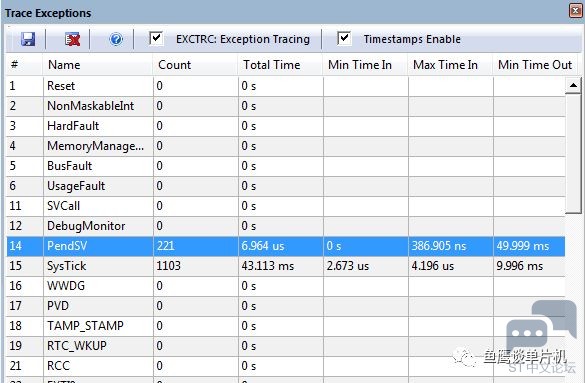Select the SysTick row name
Viewport: 585px width, 383px height.
[66, 266]
